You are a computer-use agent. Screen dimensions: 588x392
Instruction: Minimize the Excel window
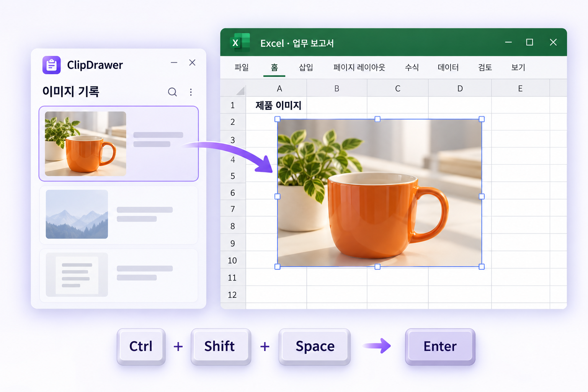pos(508,42)
